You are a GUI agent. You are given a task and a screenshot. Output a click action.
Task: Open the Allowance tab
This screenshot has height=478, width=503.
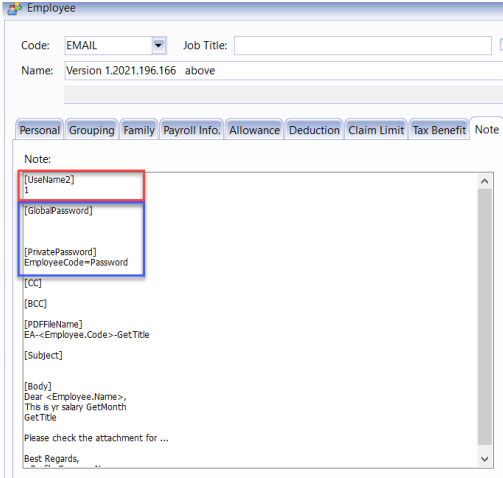(x=254, y=130)
